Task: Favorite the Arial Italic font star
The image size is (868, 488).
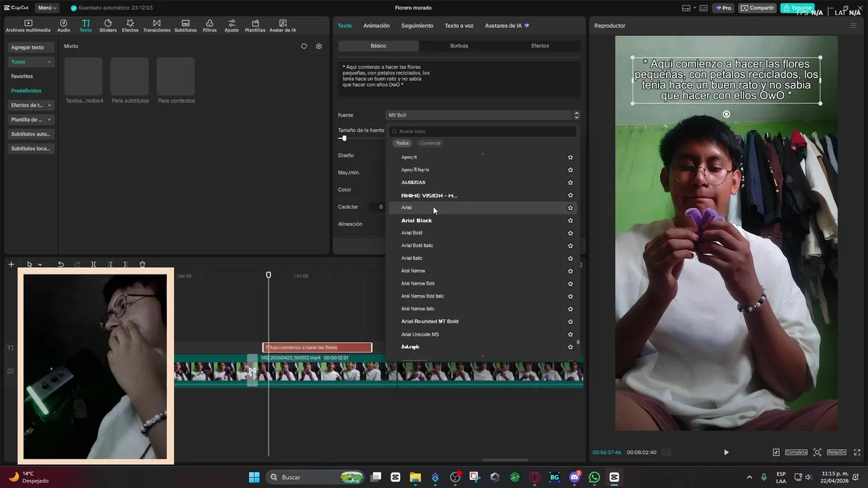Action: click(570, 258)
